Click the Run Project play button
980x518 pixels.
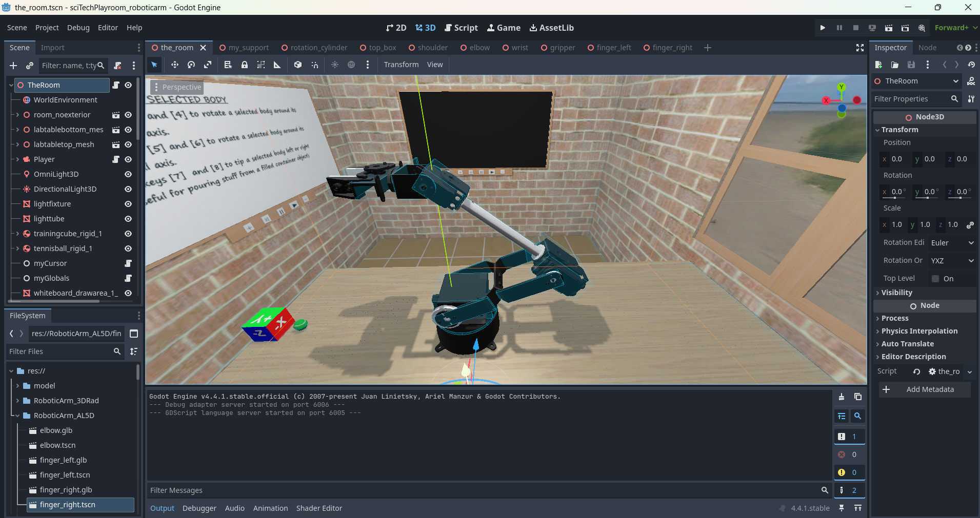[823, 28]
